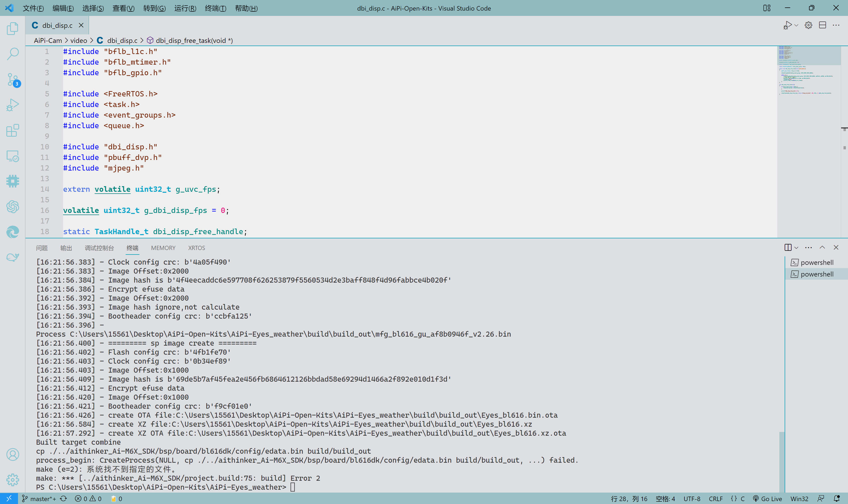This screenshot has width=848, height=504.
Task: Open terminal panel More Actions ellipsis
Action: pos(809,248)
